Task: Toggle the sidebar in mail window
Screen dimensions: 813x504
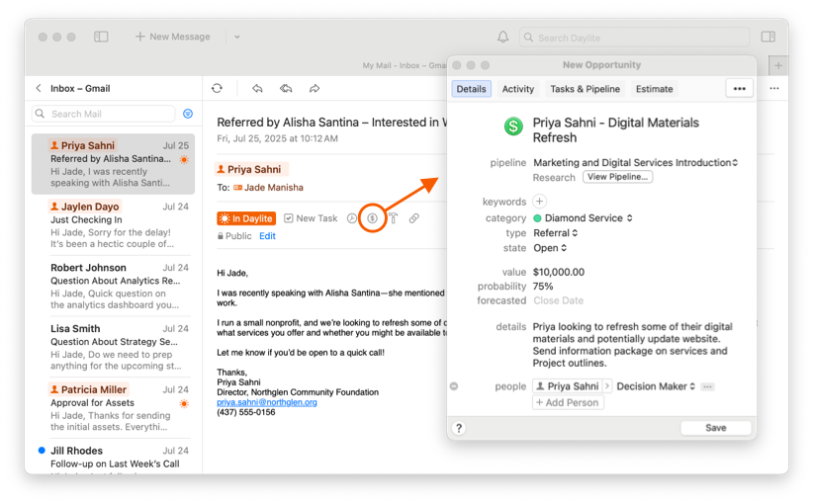Action: click(101, 37)
